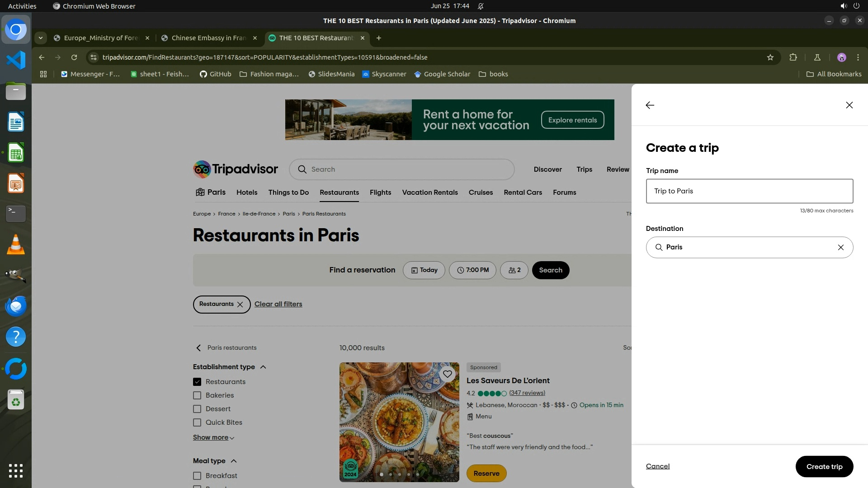Clear the Paris destination field
The image size is (868, 488).
tap(840, 248)
